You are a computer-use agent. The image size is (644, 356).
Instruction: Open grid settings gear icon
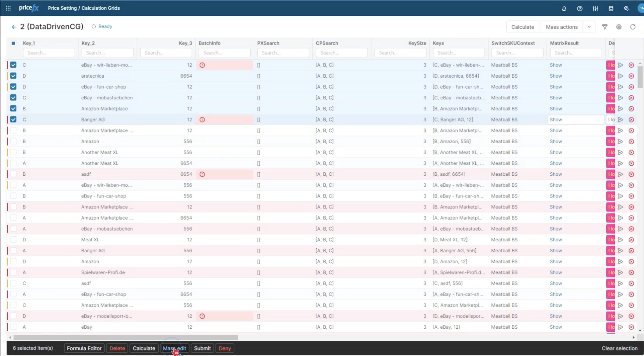[x=619, y=27]
